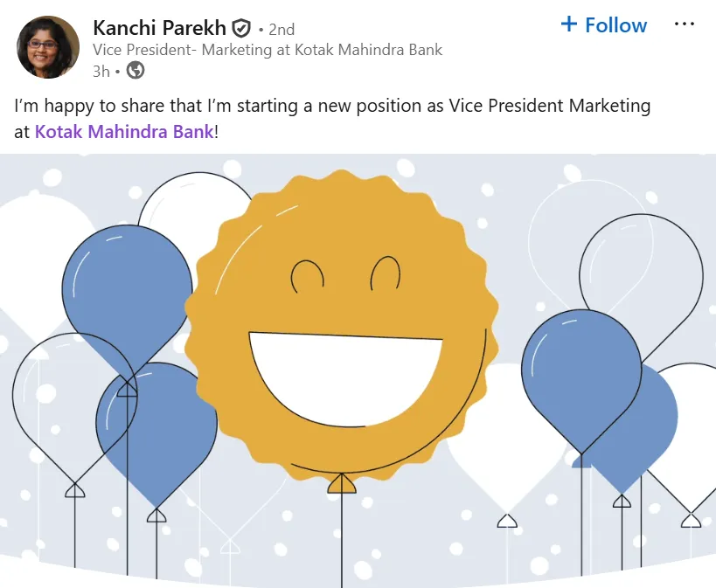Open the celebration image background
Image resolution: width=716 pixels, height=588 pixels.
tap(358, 370)
